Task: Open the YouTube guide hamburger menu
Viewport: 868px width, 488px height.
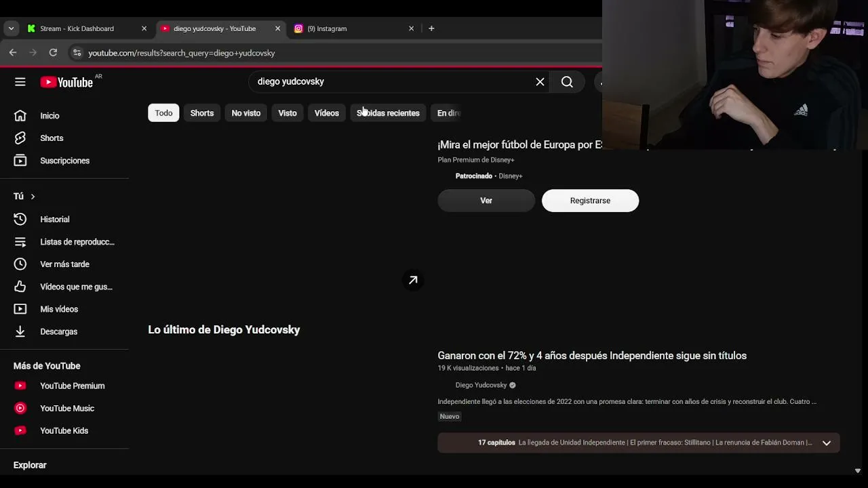Action: (x=20, y=82)
